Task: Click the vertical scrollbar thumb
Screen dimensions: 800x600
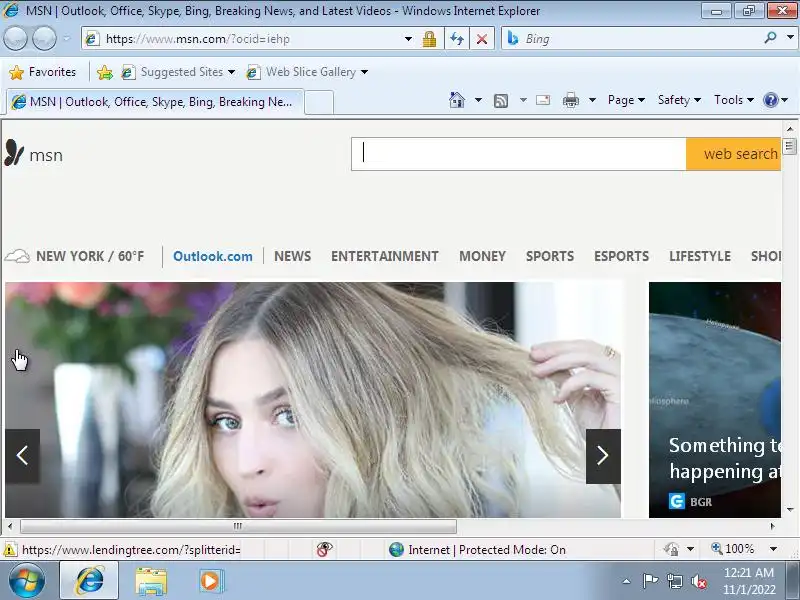Action: coord(790,146)
